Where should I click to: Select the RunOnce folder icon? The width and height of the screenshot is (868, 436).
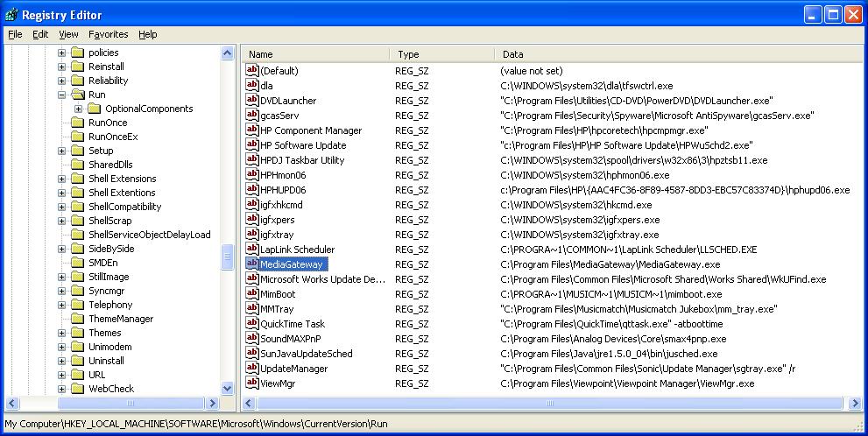click(x=77, y=123)
